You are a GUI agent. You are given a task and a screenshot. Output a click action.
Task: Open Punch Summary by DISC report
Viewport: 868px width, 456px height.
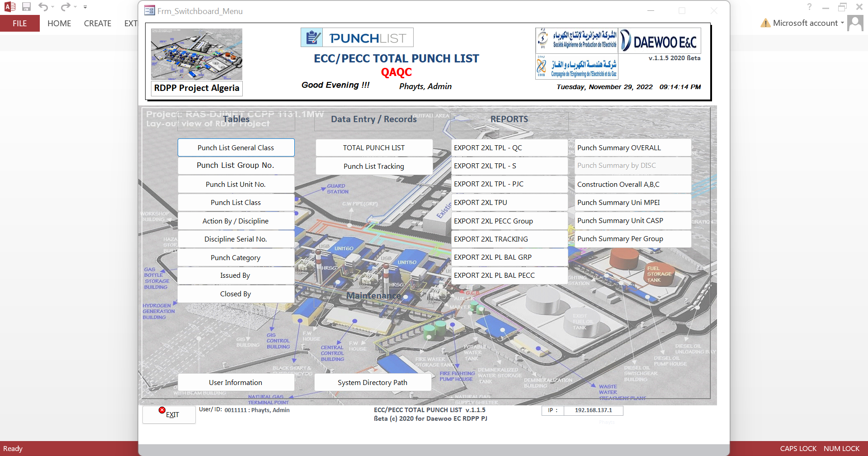(633, 166)
